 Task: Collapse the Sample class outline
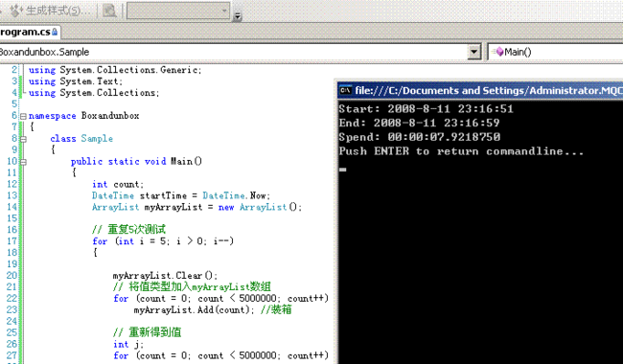point(23,139)
